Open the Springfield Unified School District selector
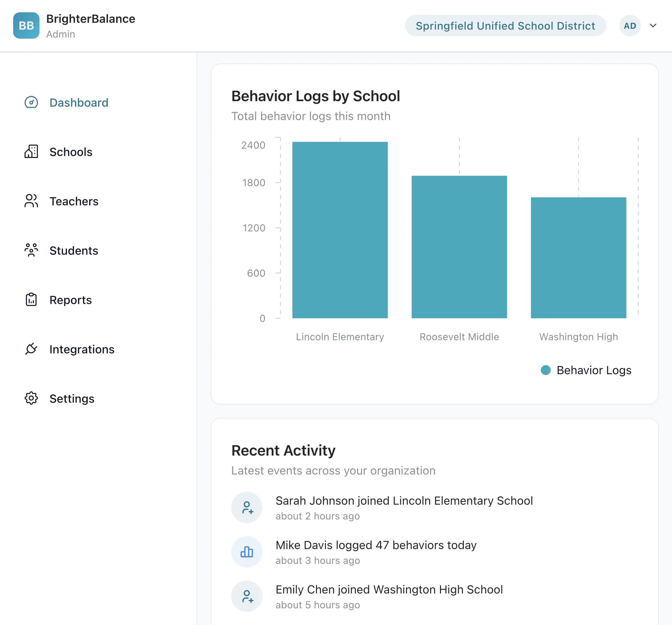The width and height of the screenshot is (672, 625). (x=505, y=25)
